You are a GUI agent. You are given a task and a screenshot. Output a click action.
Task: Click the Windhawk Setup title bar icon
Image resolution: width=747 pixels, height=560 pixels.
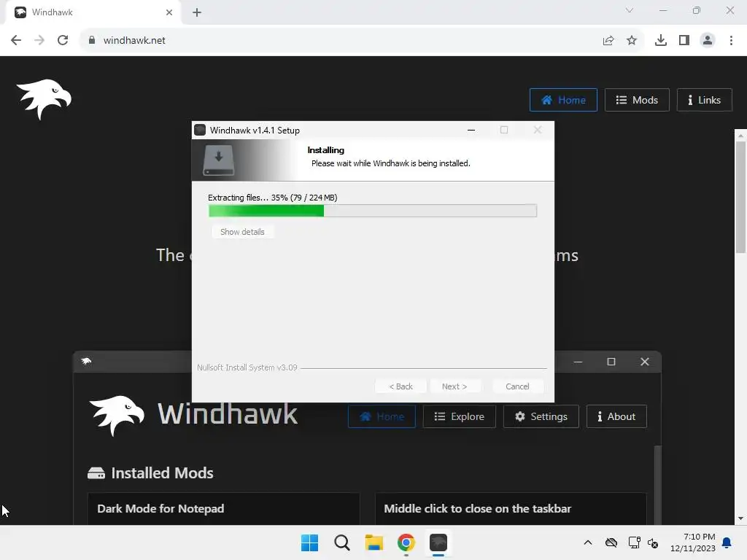[x=200, y=130]
